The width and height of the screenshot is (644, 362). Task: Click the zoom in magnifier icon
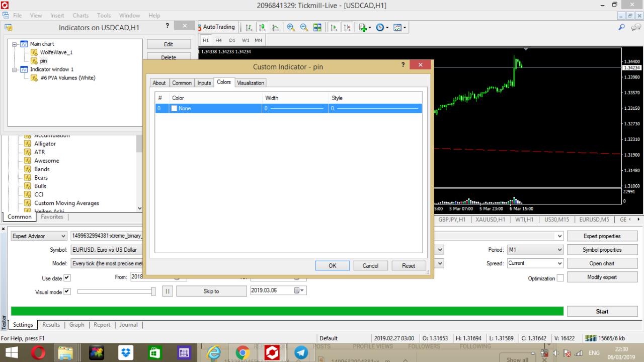291,27
